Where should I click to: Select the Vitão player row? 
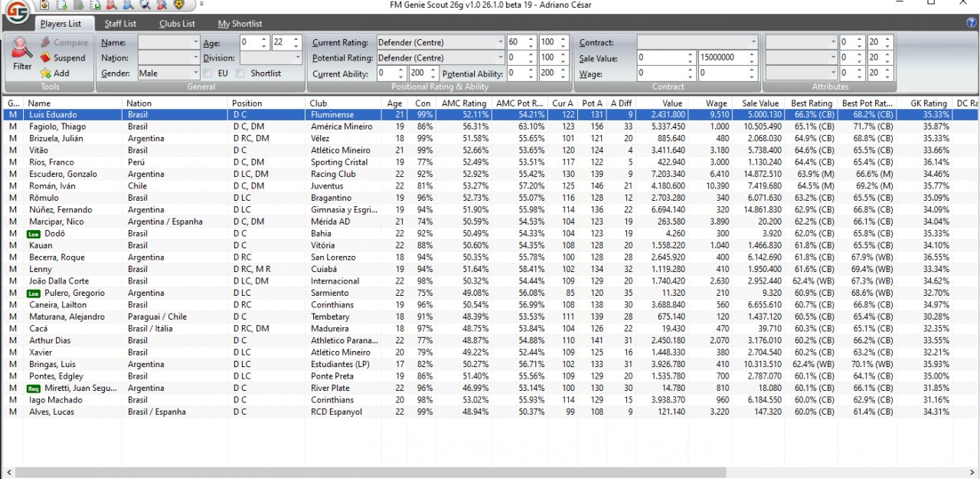(x=490, y=150)
